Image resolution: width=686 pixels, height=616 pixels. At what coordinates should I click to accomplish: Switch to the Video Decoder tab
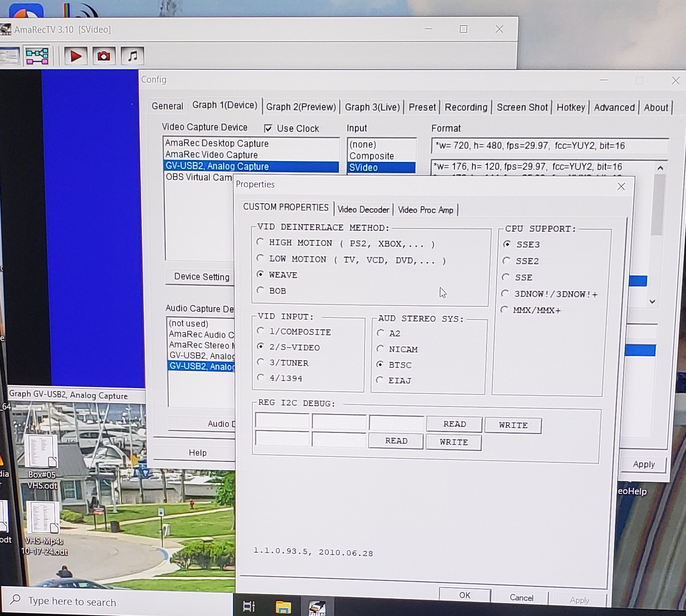(x=363, y=209)
